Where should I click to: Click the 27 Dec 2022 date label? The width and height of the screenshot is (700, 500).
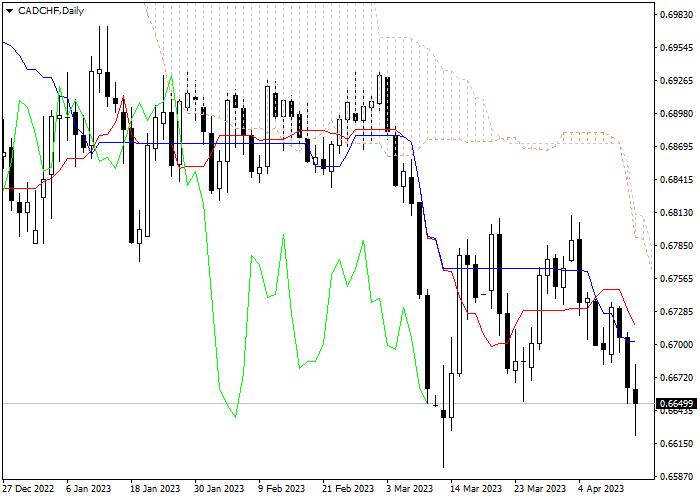pos(28,488)
